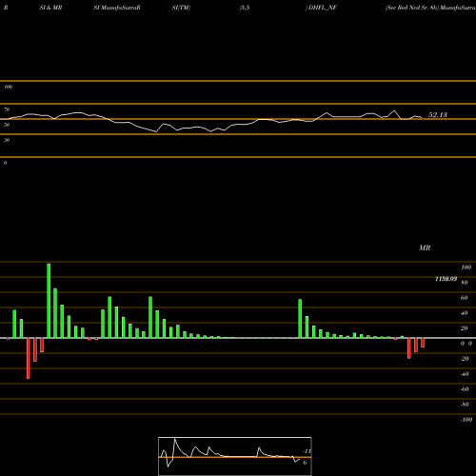Click the -100 label on MR axis
This screenshot has width=476, height=476.
point(466,420)
